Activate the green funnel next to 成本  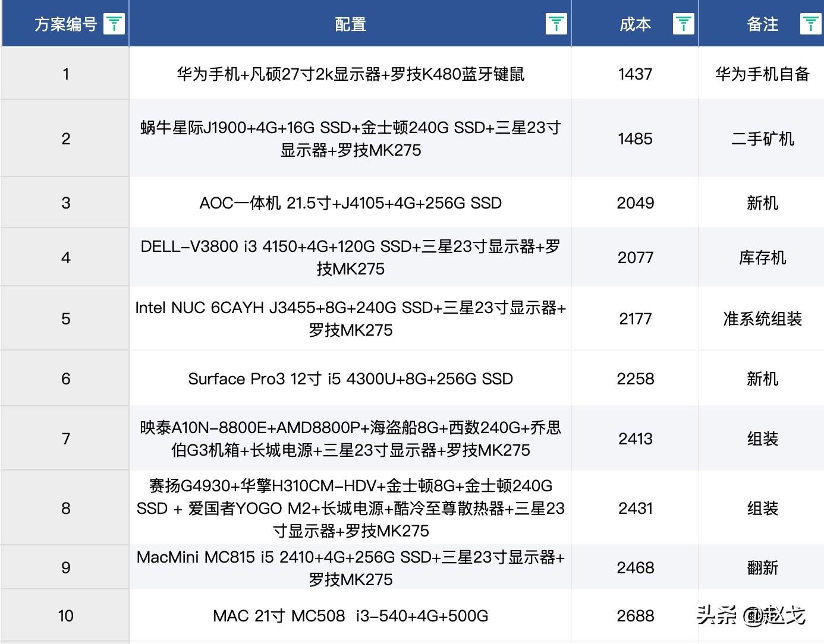click(x=683, y=23)
